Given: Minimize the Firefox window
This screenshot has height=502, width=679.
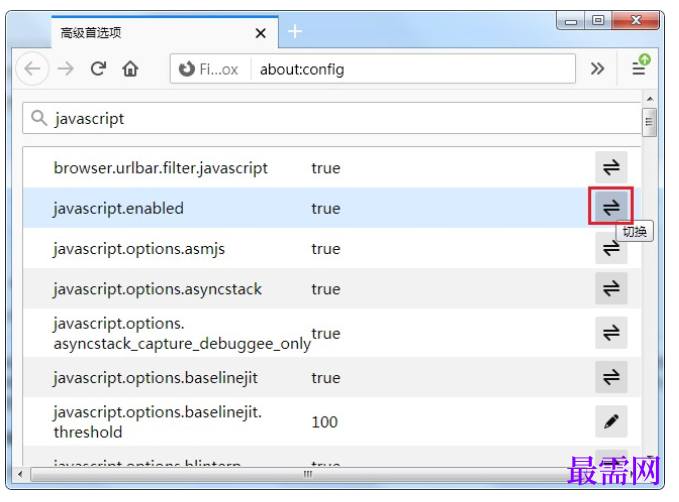Looking at the screenshot, I should (571, 21).
